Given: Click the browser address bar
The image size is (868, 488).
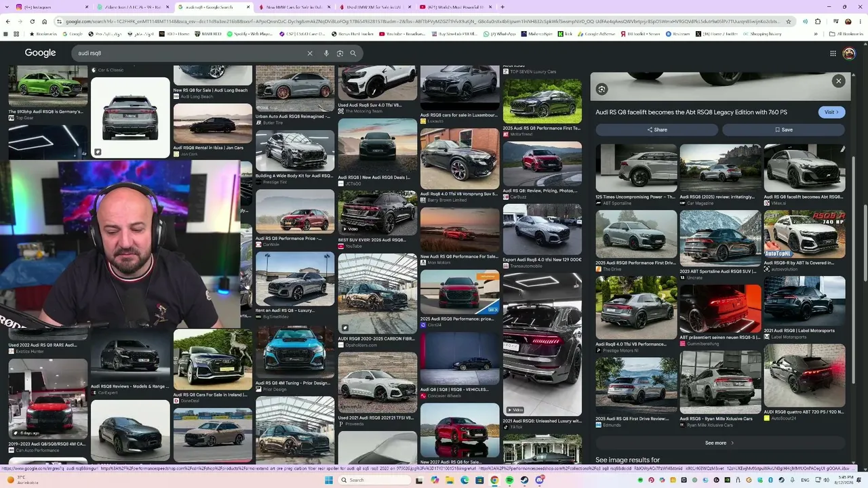Looking at the screenshot, I should [420, 22].
